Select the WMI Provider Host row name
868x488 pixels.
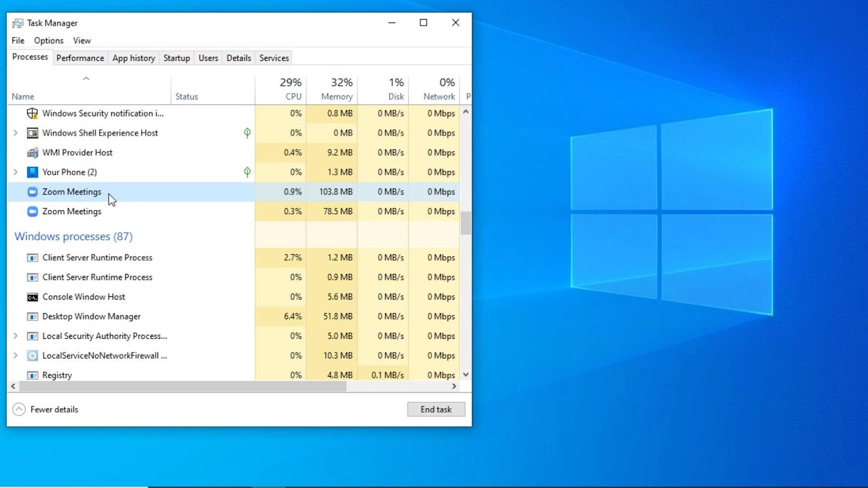coord(77,152)
